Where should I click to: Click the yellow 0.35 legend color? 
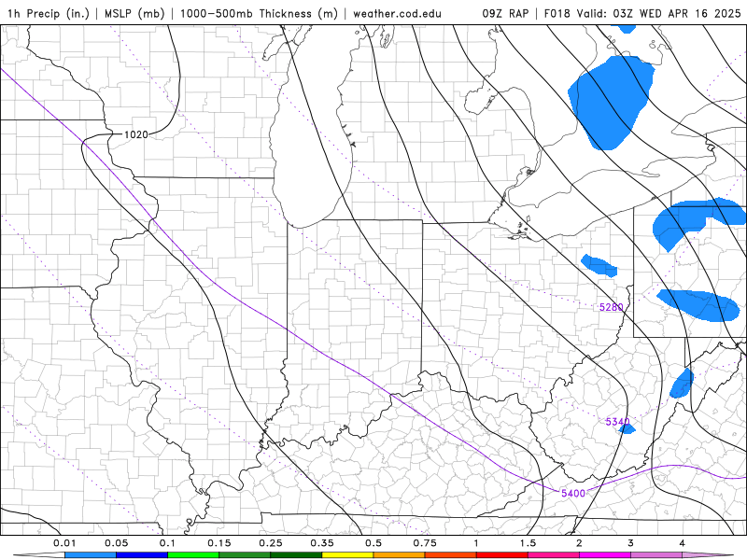point(347,555)
